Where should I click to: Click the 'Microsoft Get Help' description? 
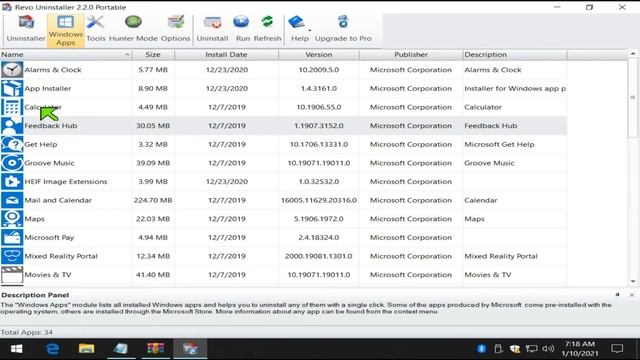pos(499,144)
